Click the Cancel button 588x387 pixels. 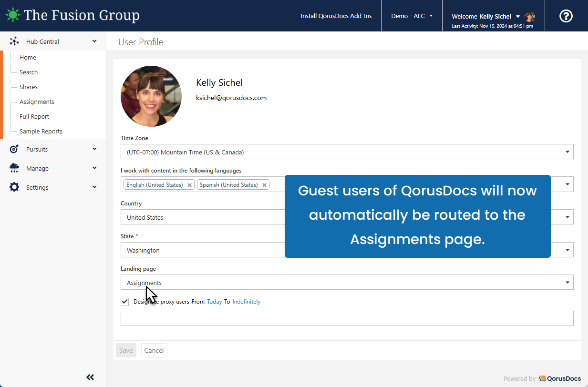click(154, 350)
